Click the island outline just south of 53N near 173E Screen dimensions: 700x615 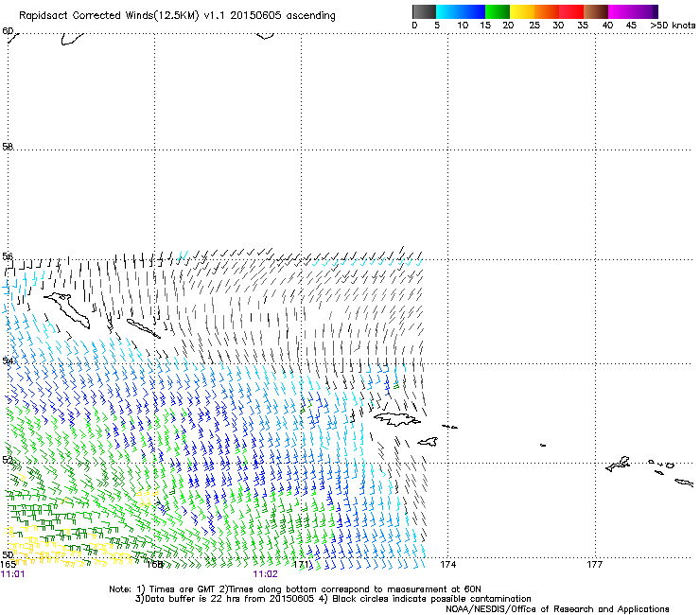pos(397,419)
